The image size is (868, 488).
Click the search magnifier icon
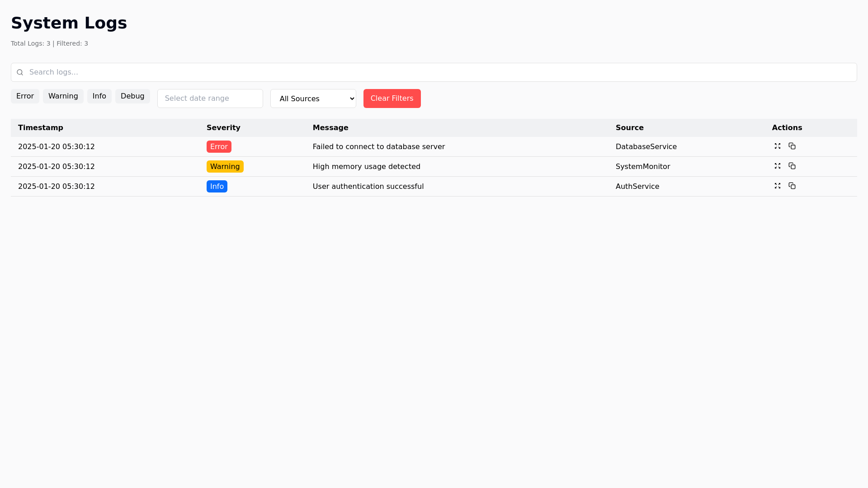point(20,72)
